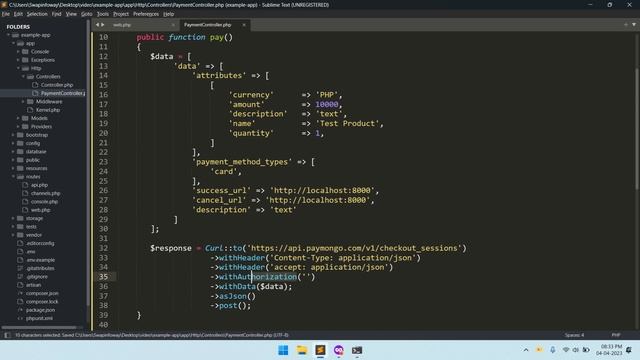The height and width of the screenshot is (360, 640).
Task: Click the database folder icon
Action: (20, 151)
